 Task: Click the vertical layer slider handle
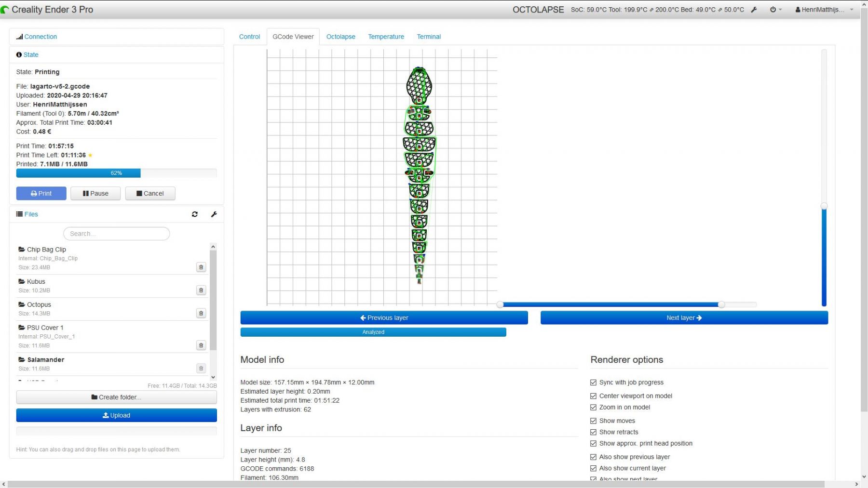click(x=824, y=206)
